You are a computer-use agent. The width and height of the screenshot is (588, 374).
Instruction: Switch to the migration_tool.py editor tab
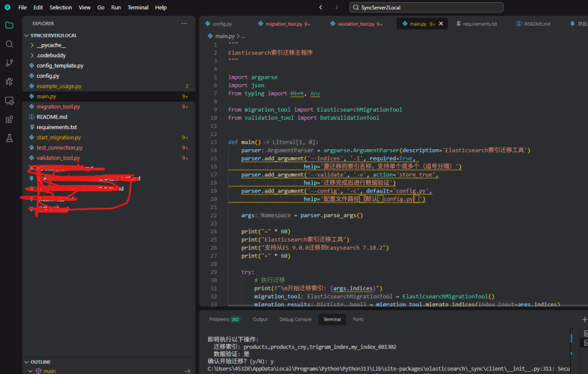pos(284,23)
